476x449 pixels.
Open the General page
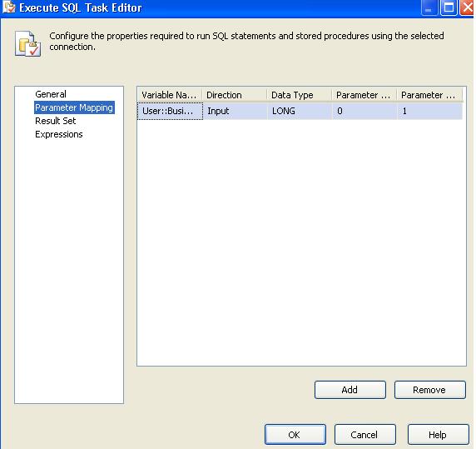(x=51, y=94)
